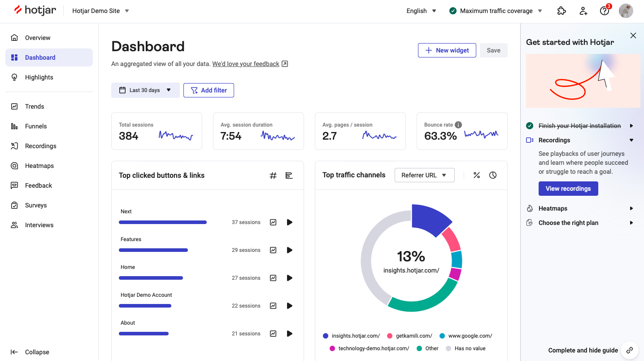
Task: Copy guide link icon at bottom right
Action: [630, 350]
